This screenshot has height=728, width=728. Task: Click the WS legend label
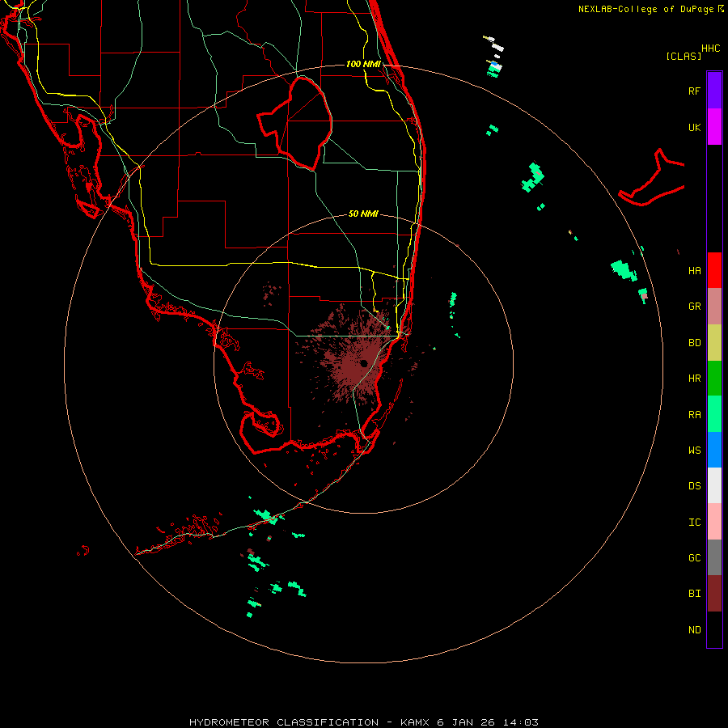coord(694,450)
